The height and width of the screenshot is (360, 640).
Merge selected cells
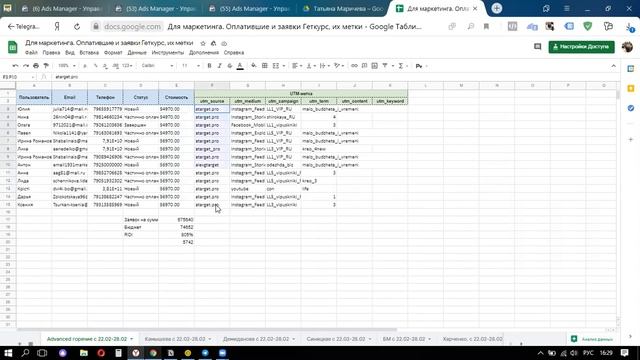276,66
